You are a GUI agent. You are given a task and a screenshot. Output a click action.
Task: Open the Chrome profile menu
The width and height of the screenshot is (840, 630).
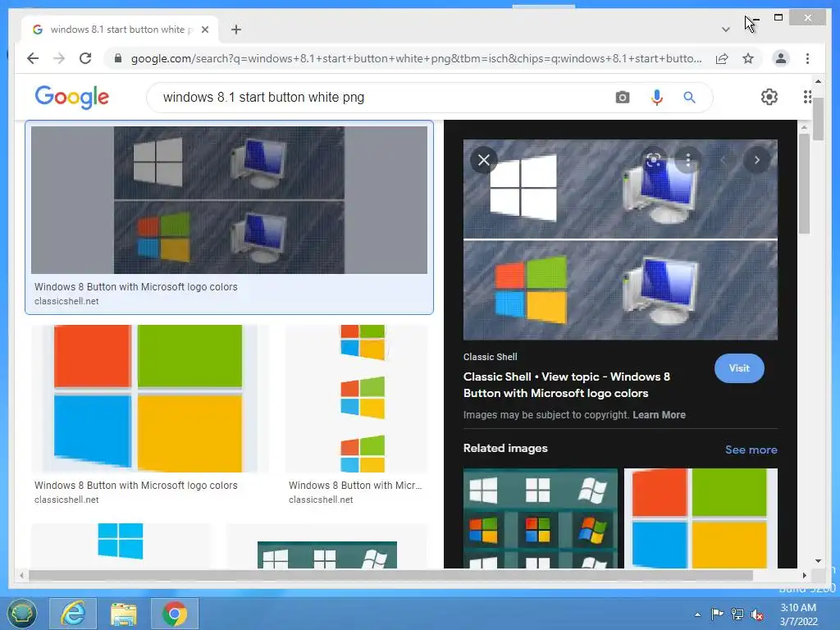[781, 58]
